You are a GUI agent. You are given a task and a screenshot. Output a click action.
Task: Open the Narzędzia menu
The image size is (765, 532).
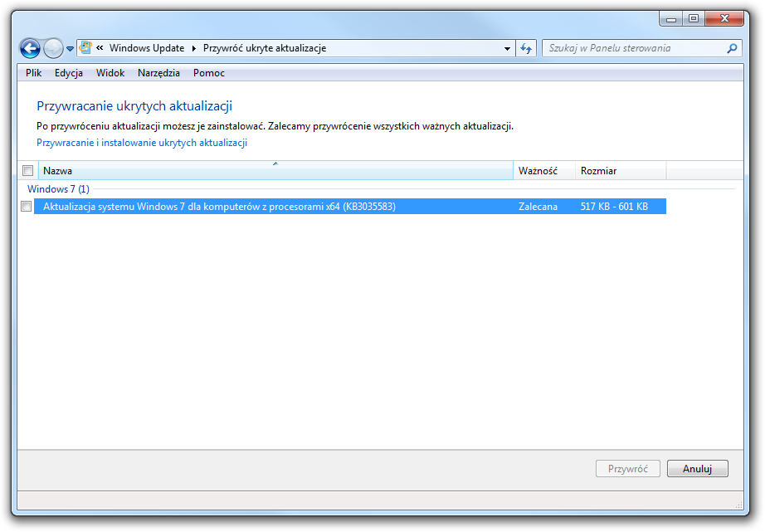click(x=158, y=73)
